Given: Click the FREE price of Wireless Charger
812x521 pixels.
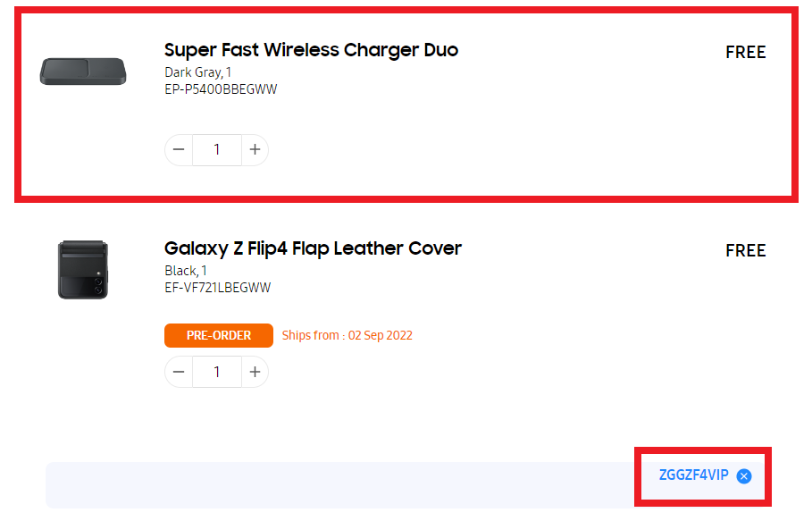Looking at the screenshot, I should click(x=745, y=53).
